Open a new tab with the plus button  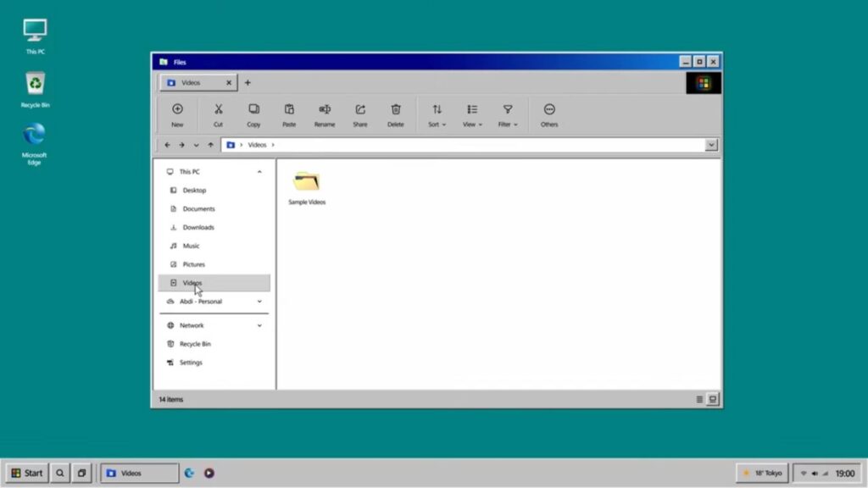click(248, 82)
